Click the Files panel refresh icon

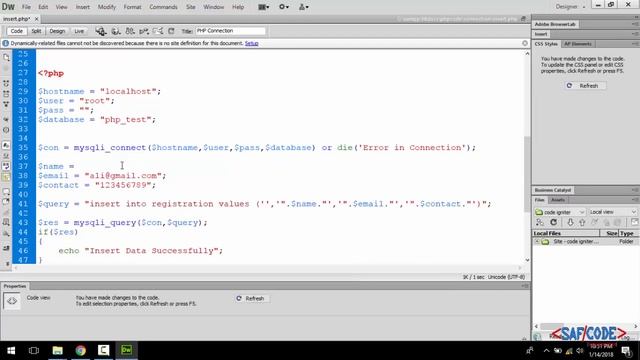click(x=553, y=222)
